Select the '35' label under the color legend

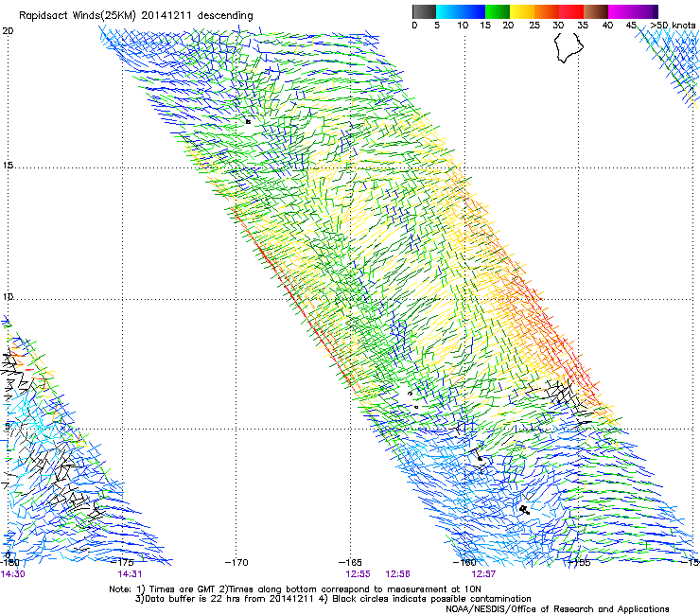point(583,26)
